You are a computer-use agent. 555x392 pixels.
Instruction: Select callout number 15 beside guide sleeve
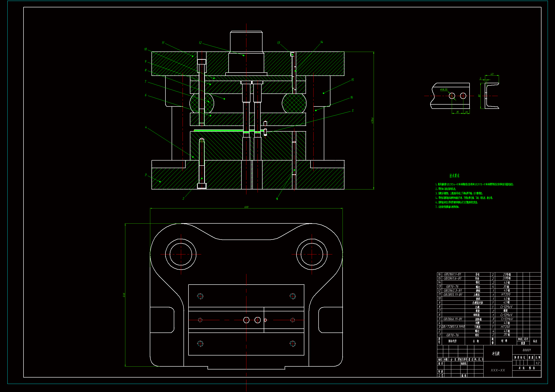[353, 80]
